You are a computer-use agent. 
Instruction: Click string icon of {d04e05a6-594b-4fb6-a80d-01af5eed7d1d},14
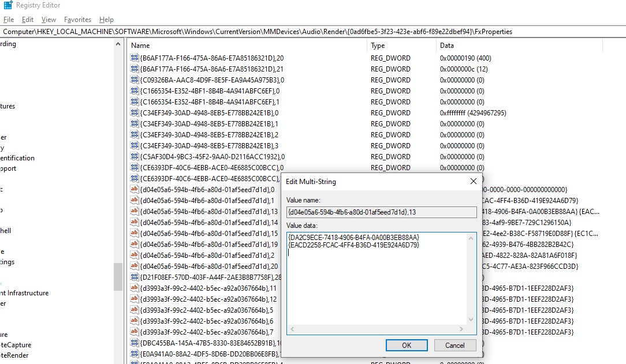click(135, 223)
